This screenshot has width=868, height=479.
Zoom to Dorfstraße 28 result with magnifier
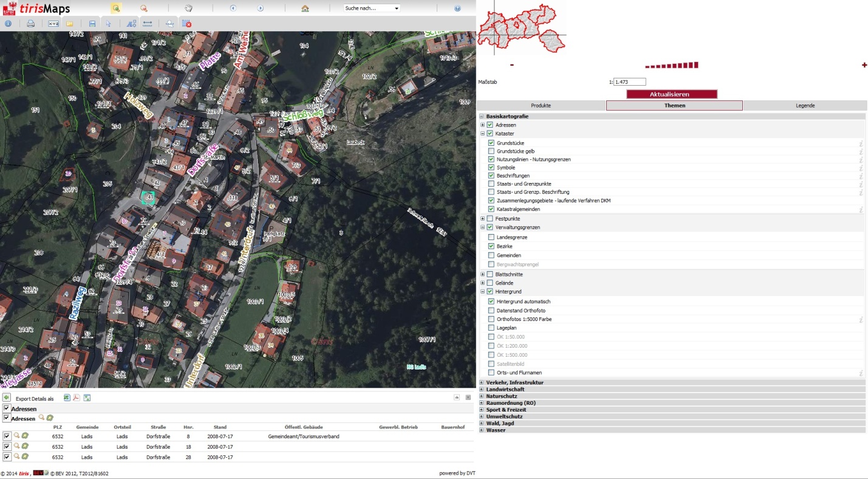pyautogui.click(x=17, y=457)
